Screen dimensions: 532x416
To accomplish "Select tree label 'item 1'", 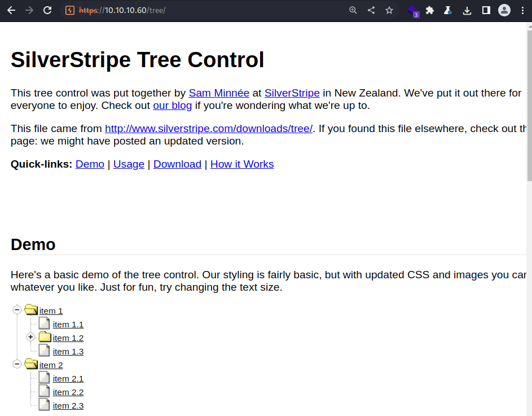I will [x=51, y=311].
